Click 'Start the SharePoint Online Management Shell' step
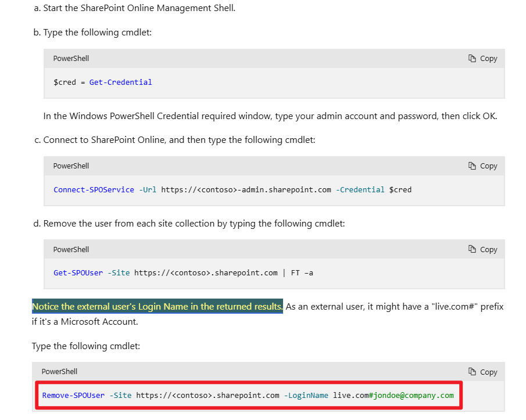This screenshot has width=526, height=420. (139, 8)
